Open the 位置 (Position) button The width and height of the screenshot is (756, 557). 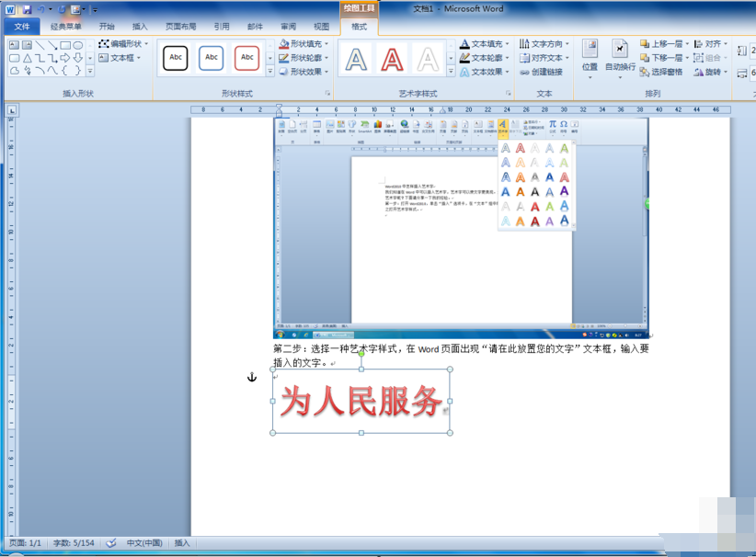pos(590,58)
